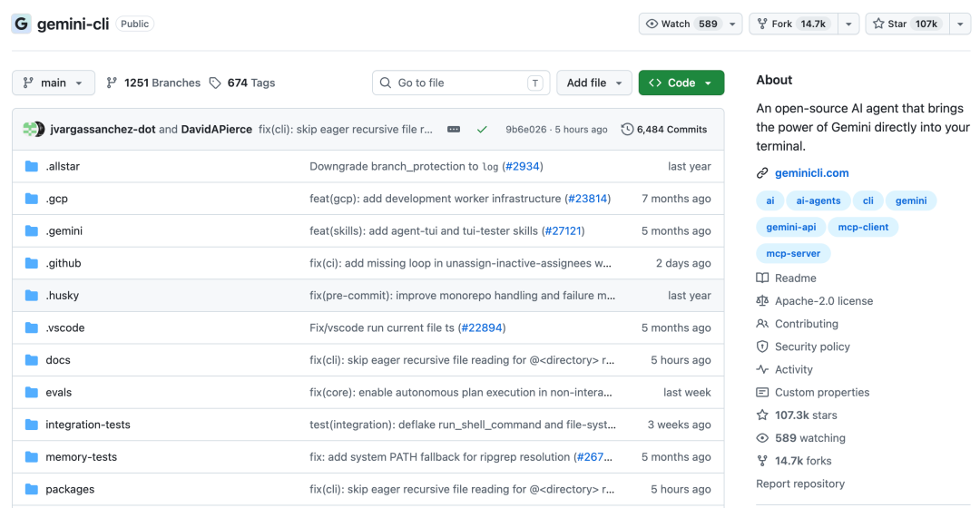
Task: Open the main branch selector dropdown
Action: [x=54, y=83]
